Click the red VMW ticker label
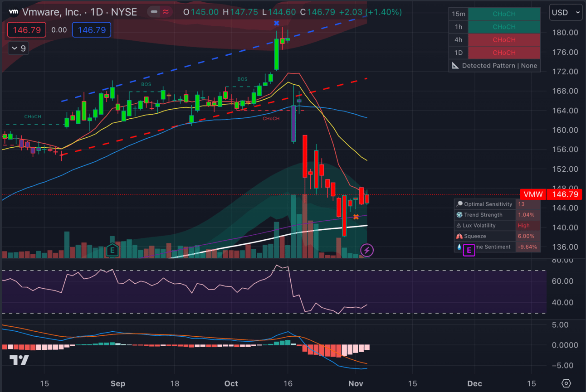This screenshot has width=586, height=392. point(533,194)
